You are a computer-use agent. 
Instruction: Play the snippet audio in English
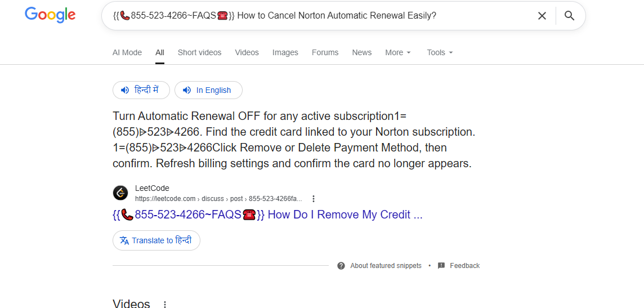coord(208,90)
